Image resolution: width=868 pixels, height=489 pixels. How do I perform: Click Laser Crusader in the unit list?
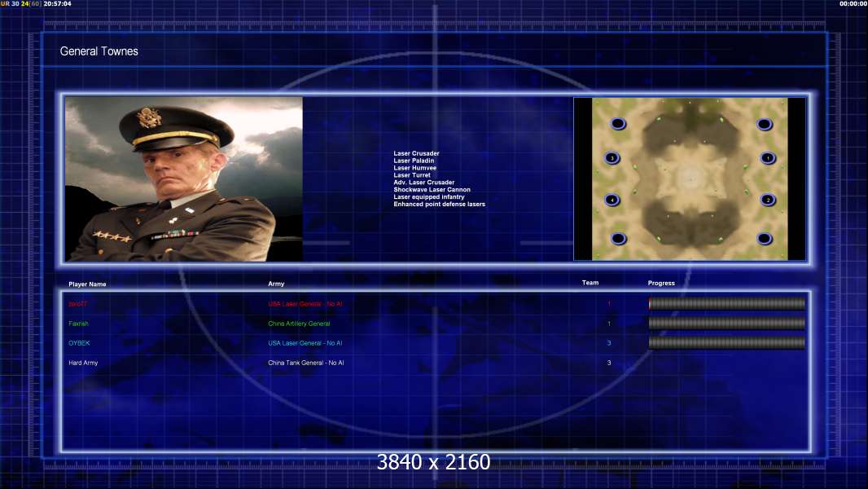(x=416, y=153)
